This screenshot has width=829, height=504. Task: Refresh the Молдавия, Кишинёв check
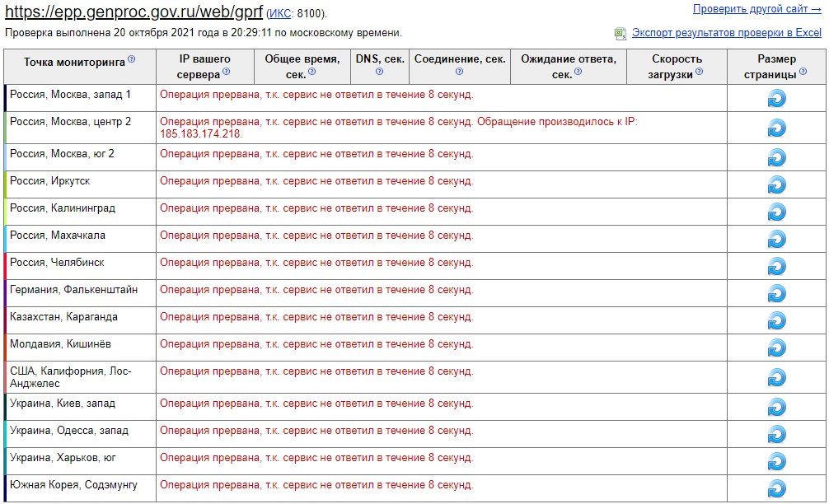[776, 348]
